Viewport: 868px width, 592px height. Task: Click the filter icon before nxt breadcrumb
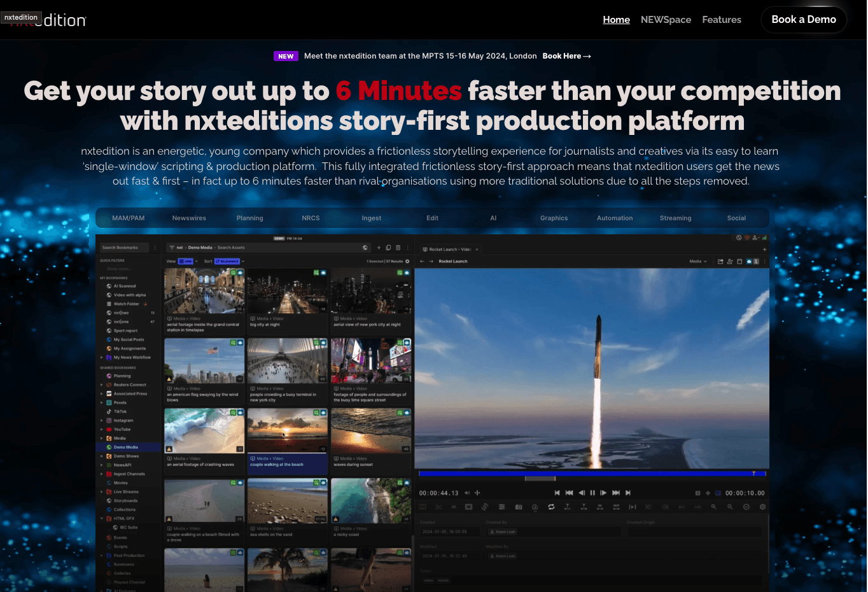171,248
